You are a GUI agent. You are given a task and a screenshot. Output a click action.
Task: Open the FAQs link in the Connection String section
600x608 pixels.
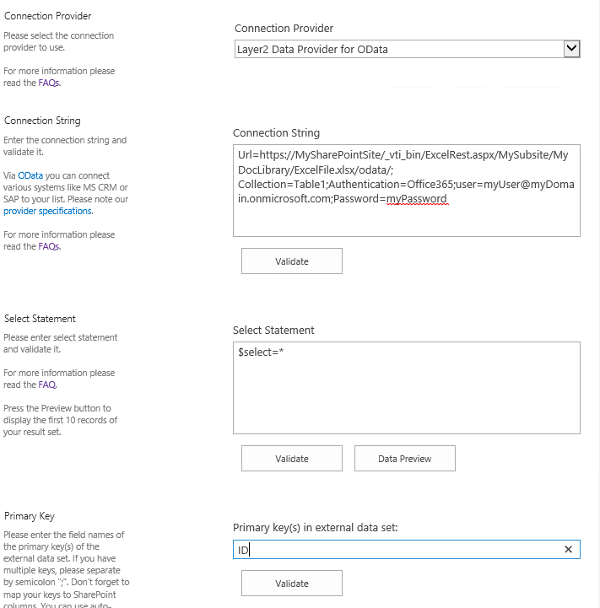(x=49, y=247)
